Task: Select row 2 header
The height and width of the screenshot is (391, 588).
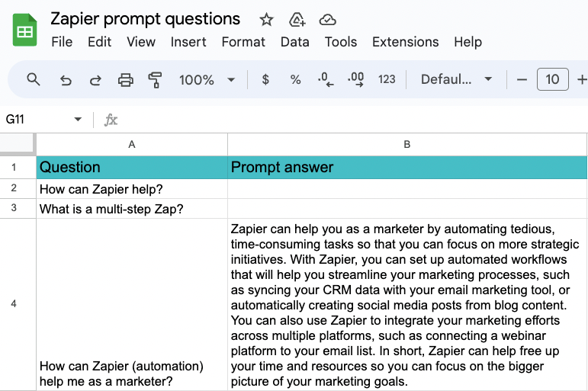Action: (x=18, y=188)
